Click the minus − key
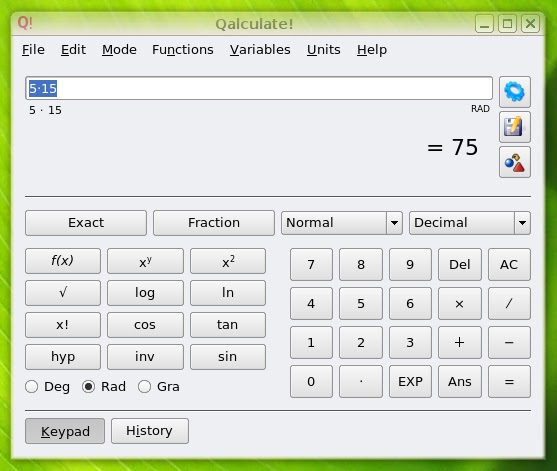Viewport: 557px width, 471px height. click(x=509, y=343)
